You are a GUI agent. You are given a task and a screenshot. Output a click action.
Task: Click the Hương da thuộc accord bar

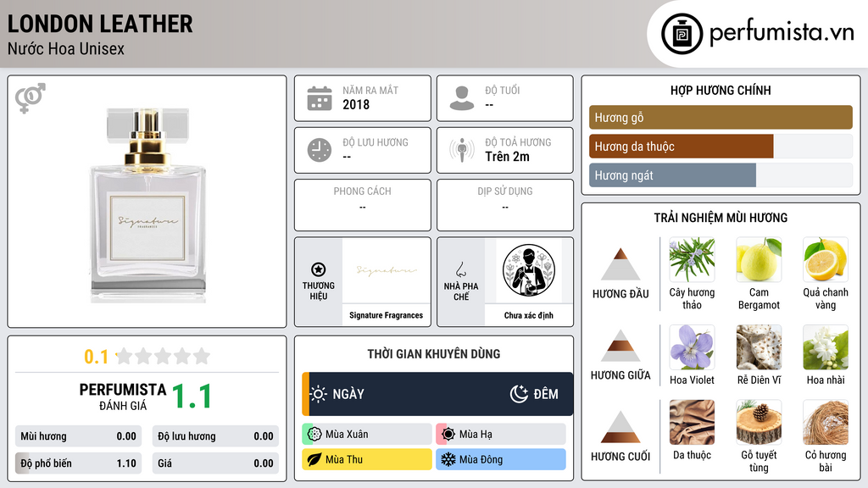[721, 147]
